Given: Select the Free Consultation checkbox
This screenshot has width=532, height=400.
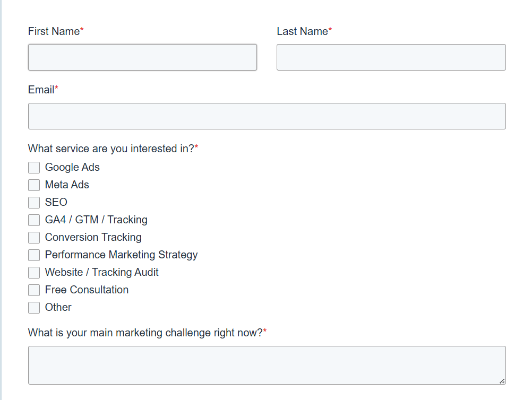Looking at the screenshot, I should coord(34,290).
